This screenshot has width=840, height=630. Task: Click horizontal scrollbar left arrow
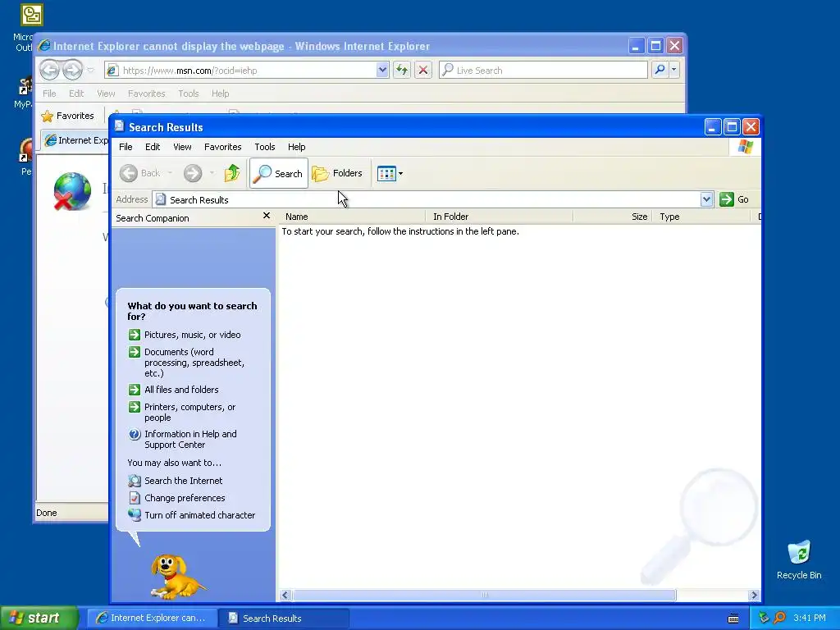285,596
